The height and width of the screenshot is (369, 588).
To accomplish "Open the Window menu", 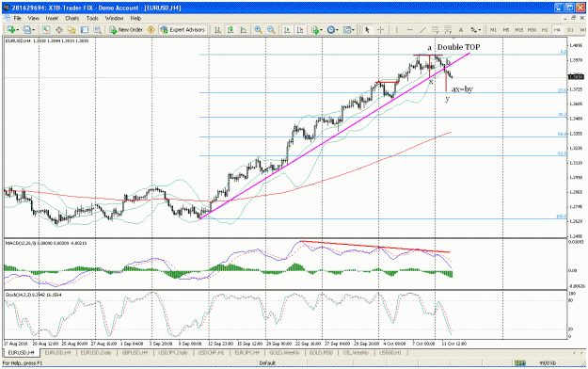I will coord(114,18).
